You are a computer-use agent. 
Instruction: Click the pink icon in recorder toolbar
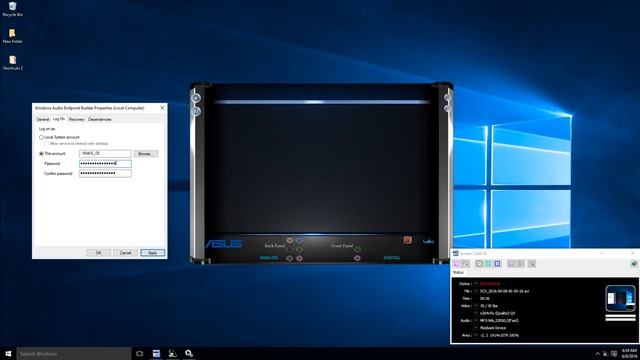click(457, 264)
